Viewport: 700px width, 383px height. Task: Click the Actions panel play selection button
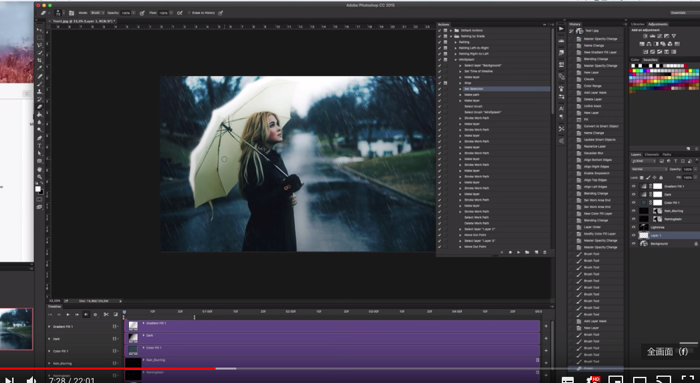519,252
